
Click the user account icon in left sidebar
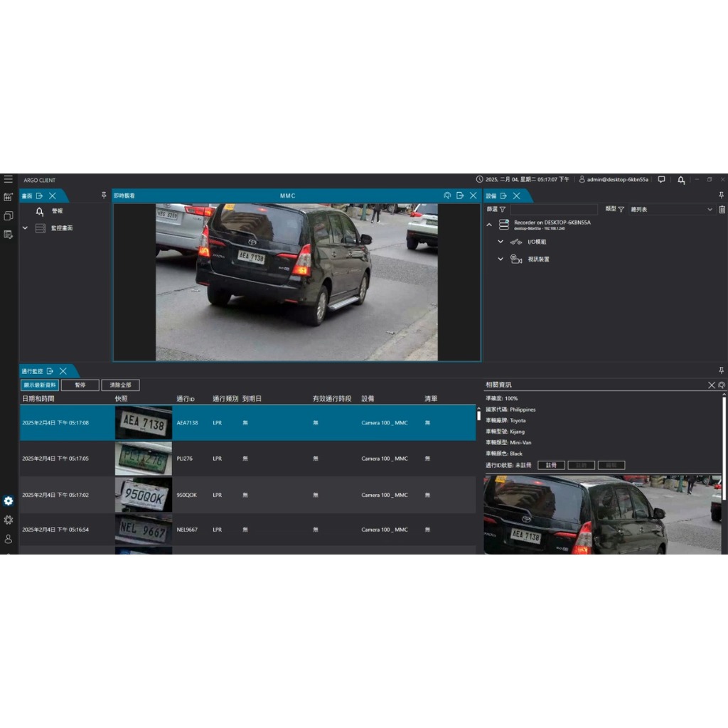[x=9, y=539]
